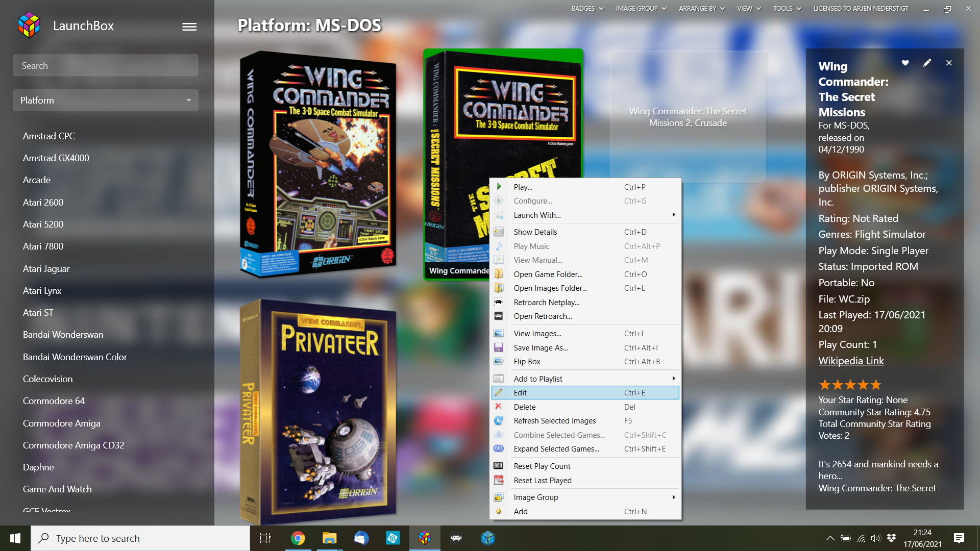Viewport: 980px width, 551px height.
Task: Click the Expand Selected Games icon
Action: pyautogui.click(x=499, y=449)
